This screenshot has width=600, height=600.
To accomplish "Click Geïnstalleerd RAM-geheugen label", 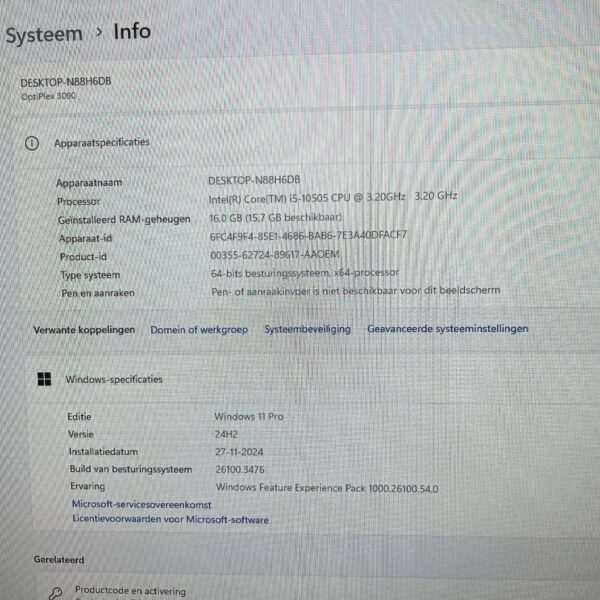I will point(124,220).
